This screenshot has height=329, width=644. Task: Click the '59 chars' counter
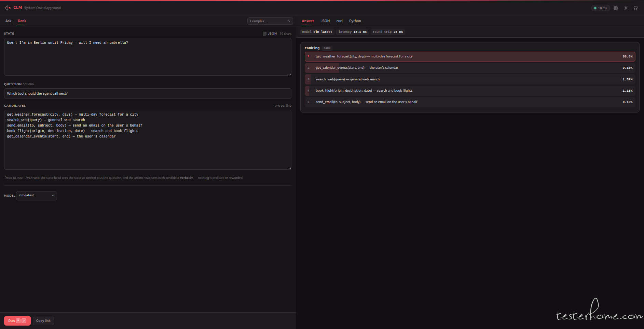(x=285, y=34)
